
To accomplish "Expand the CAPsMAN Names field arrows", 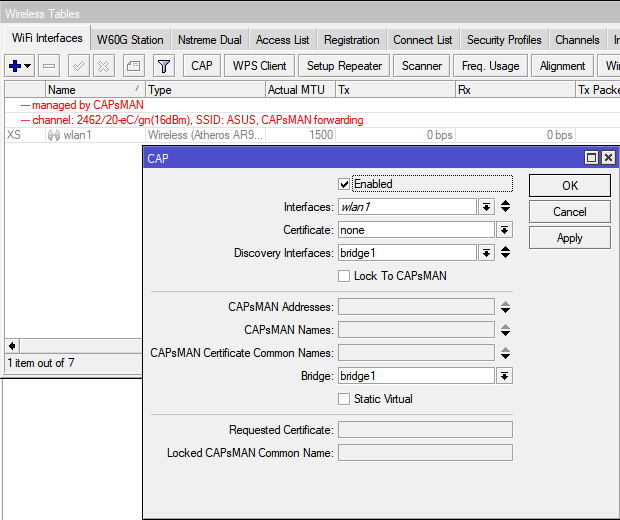I will pos(505,330).
